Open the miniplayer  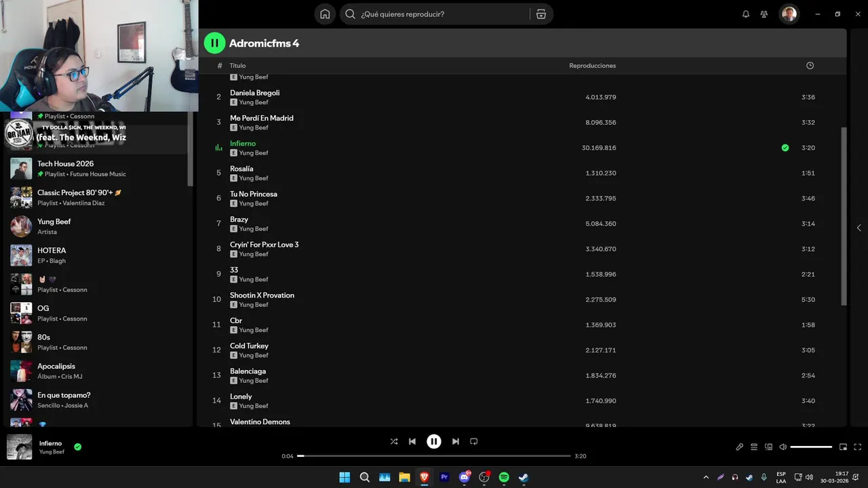coord(843,447)
